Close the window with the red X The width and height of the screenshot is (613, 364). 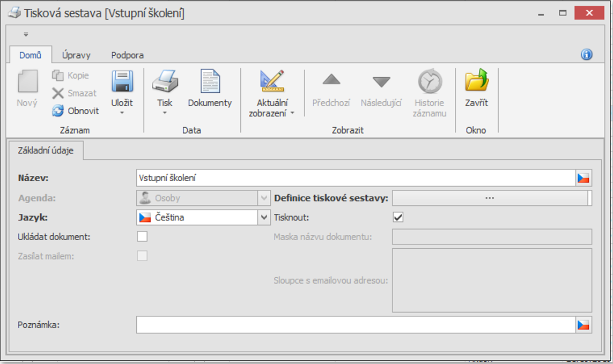[x=589, y=13]
